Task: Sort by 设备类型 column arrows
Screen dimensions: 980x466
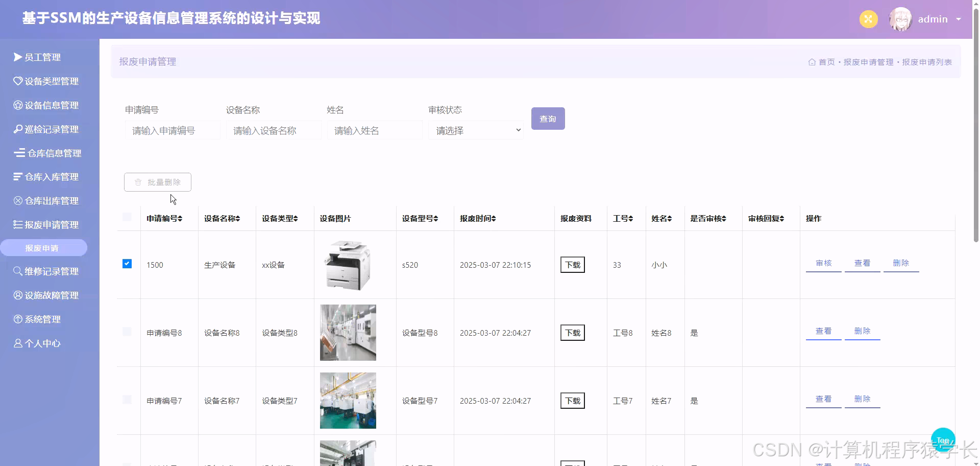Action: click(296, 219)
